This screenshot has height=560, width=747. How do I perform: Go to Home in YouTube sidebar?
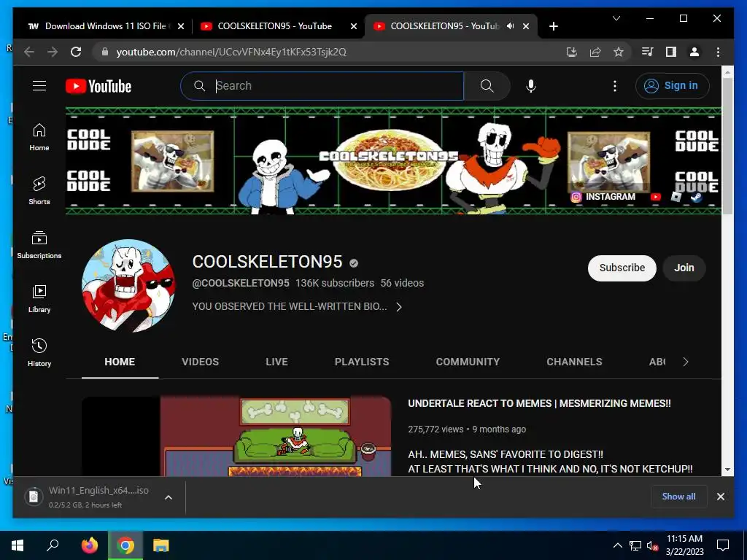pyautogui.click(x=39, y=137)
